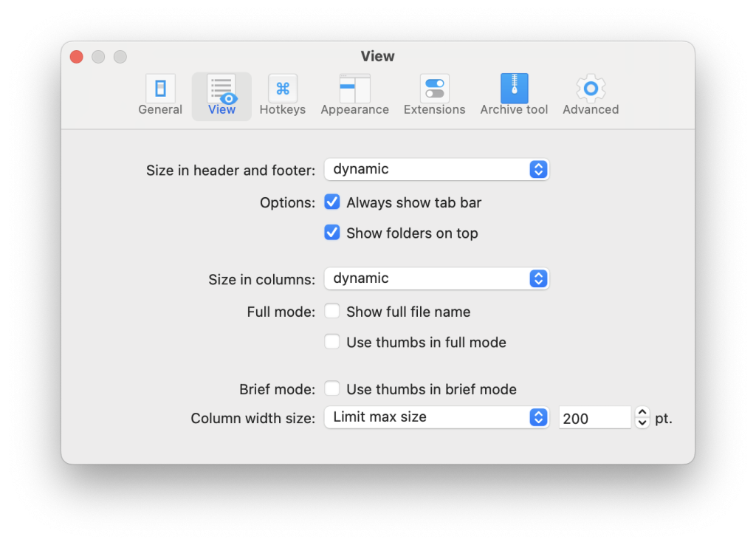
Task: Open Size in header and footer dropdown
Action: pyautogui.click(x=437, y=169)
